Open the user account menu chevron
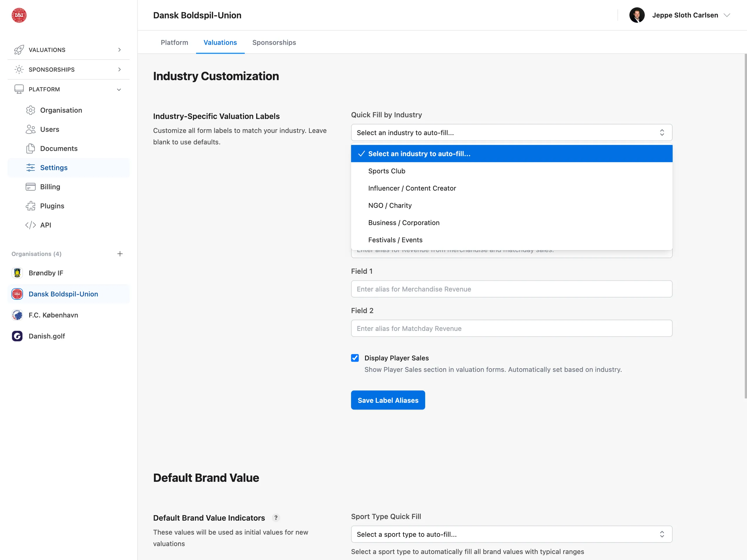 727,15
